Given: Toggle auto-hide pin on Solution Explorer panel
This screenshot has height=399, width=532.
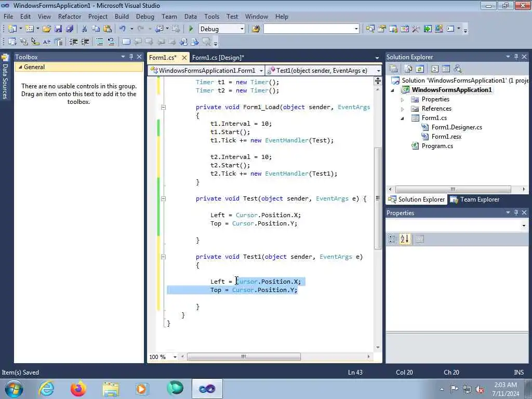Looking at the screenshot, I should coord(516,57).
